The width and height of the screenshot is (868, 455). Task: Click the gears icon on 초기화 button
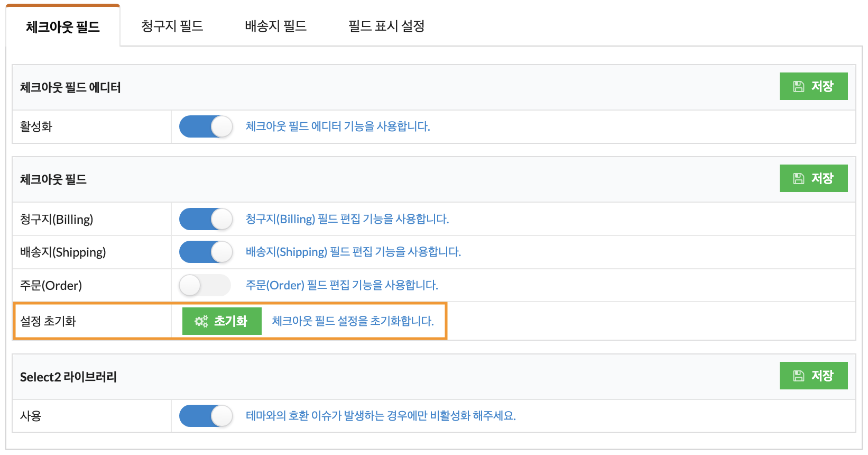pos(201,321)
